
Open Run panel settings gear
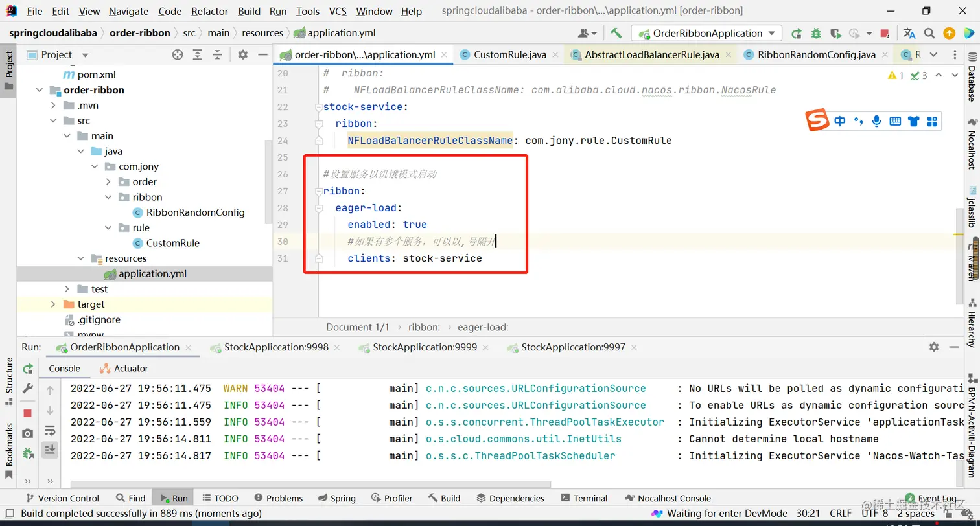tap(934, 347)
